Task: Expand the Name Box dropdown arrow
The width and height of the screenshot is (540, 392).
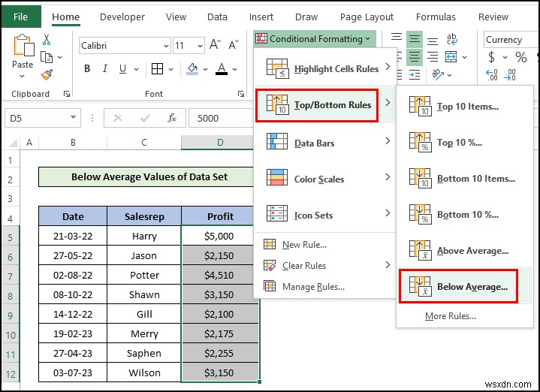Action: [73, 117]
